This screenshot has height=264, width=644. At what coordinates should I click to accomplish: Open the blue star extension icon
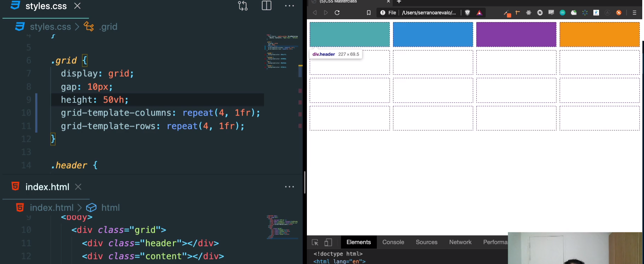585,13
